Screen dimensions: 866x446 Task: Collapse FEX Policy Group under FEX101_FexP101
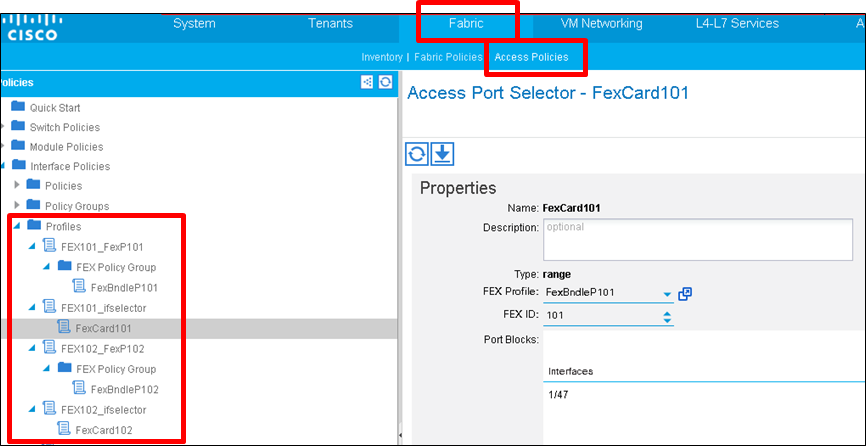point(47,267)
